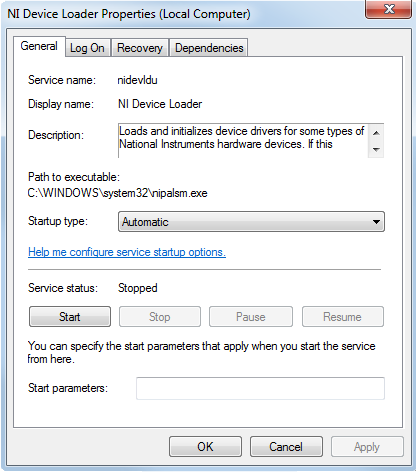Click the disabled Pause button
This screenshot has width=416, height=472.
click(251, 317)
